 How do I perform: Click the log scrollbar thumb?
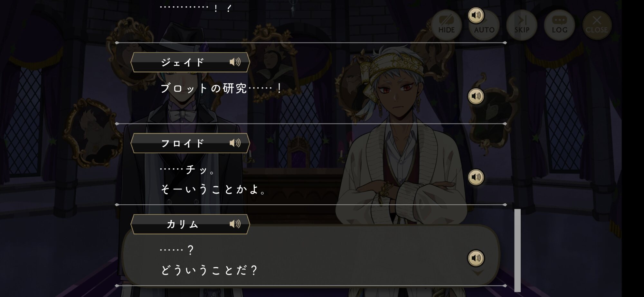(517, 250)
